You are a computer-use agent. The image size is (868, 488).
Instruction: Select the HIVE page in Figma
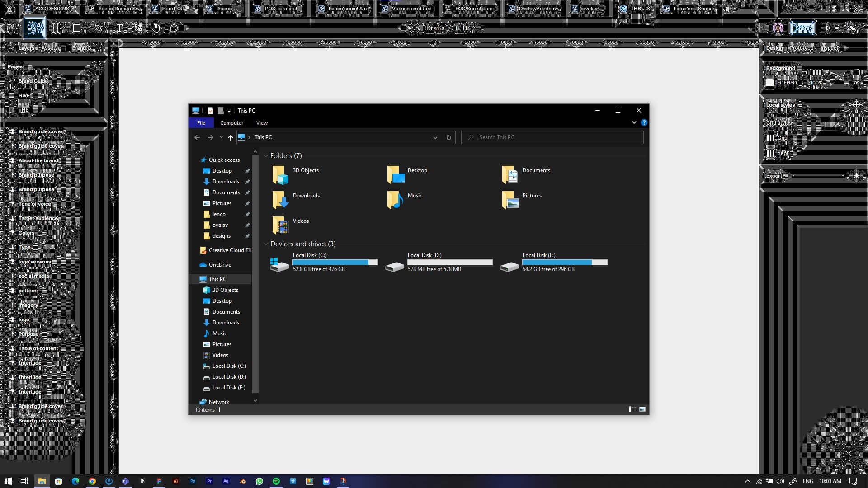coord(24,95)
